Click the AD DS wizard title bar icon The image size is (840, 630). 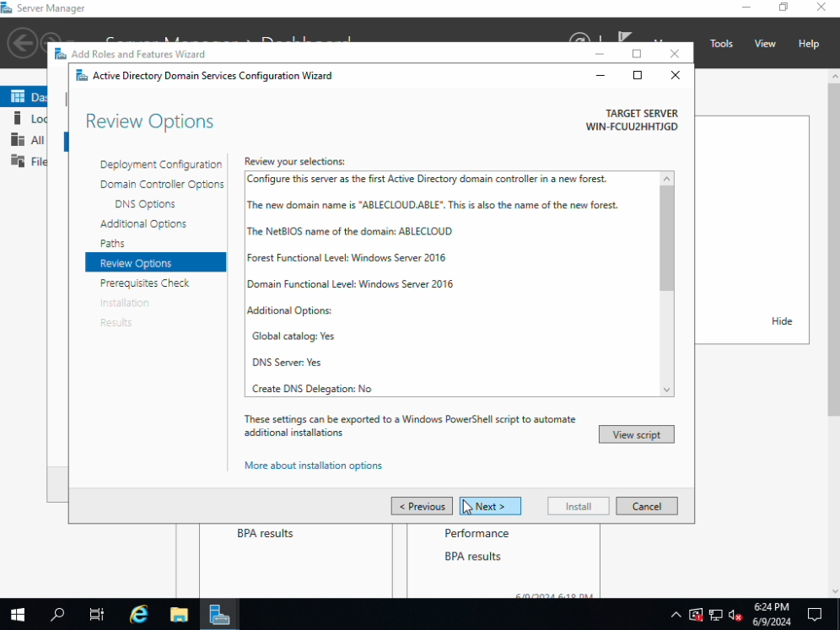point(82,76)
